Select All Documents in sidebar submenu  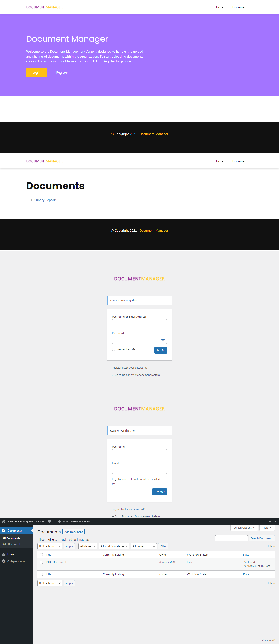[11, 538]
